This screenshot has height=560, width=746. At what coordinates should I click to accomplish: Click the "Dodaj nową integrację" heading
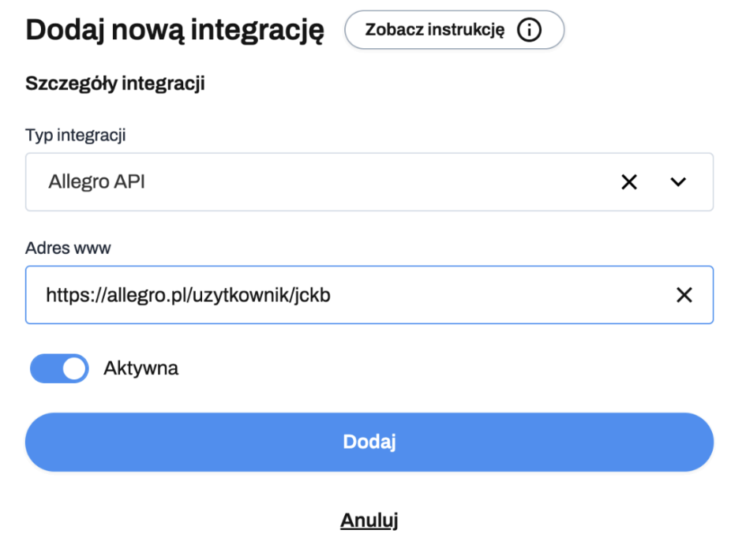(175, 31)
